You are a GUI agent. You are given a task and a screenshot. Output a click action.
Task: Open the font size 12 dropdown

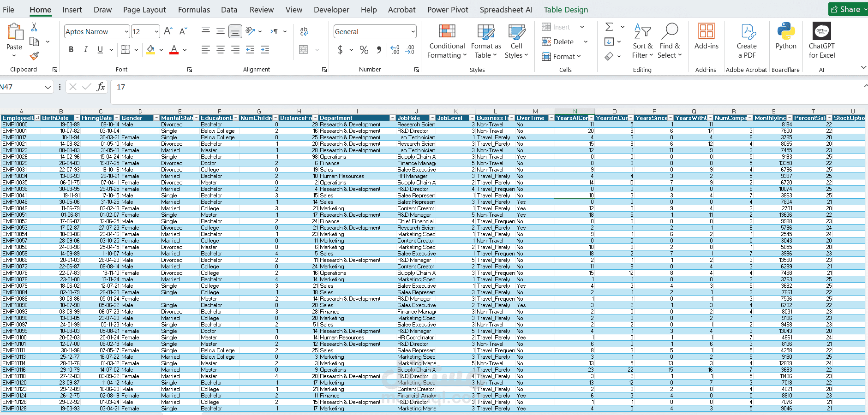coord(156,31)
